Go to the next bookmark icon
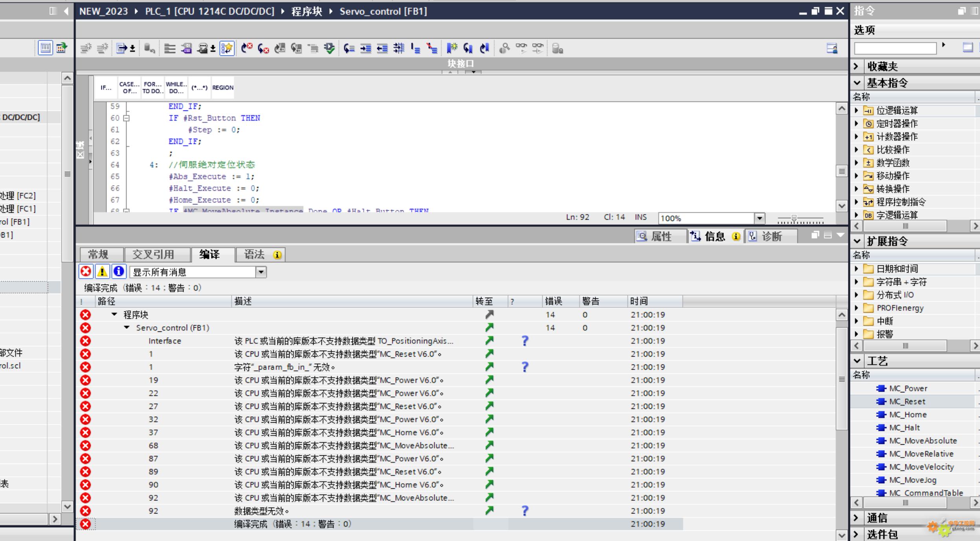The image size is (980, 541). point(468,48)
